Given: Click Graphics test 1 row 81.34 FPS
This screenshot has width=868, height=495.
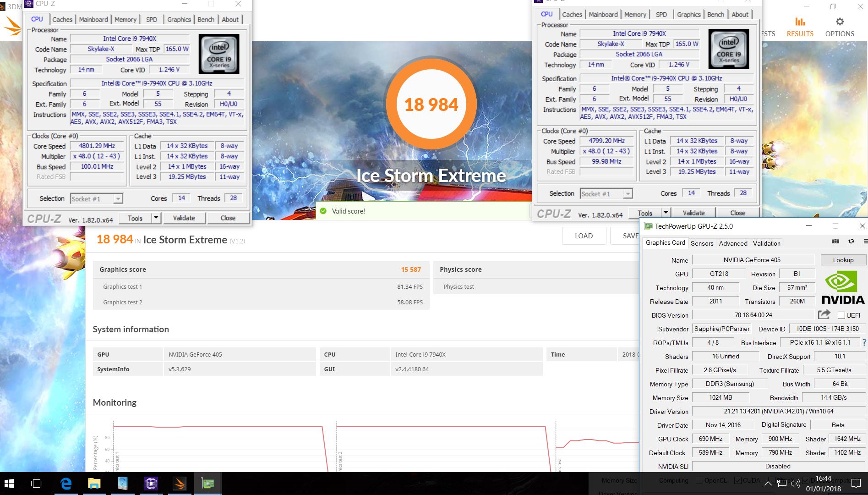Looking at the screenshot, I should pyautogui.click(x=261, y=286).
